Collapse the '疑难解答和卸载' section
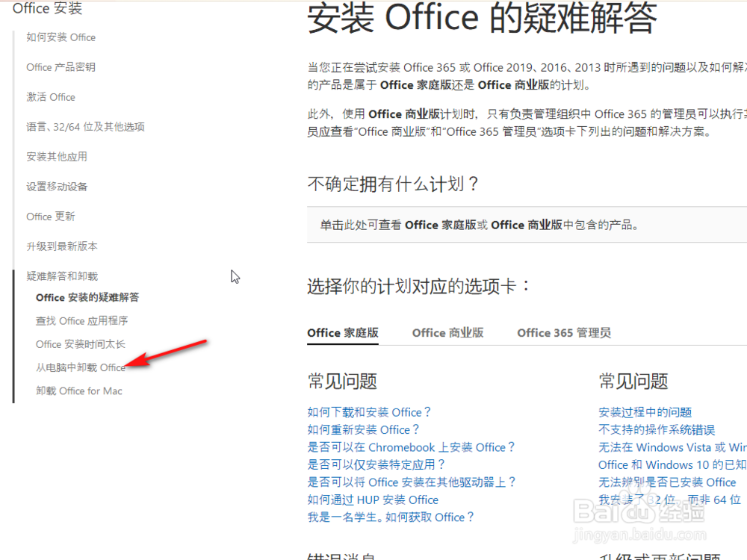747x560 pixels. (62, 276)
